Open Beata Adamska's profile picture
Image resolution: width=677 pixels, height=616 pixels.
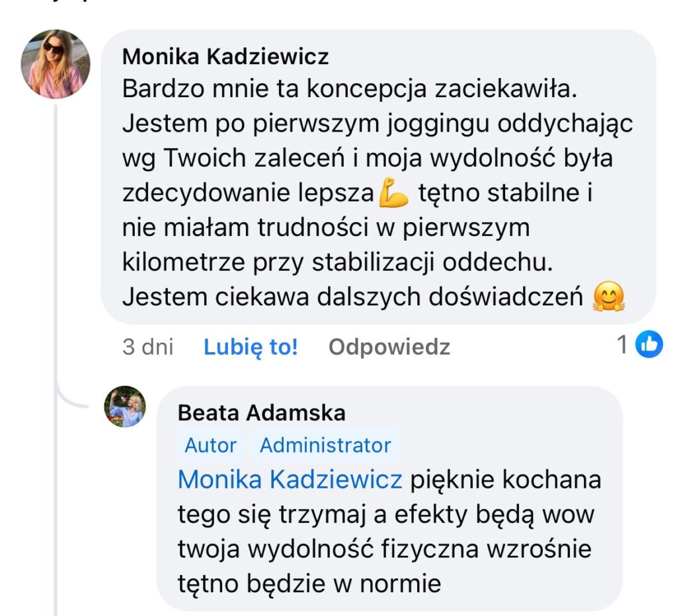click(125, 406)
